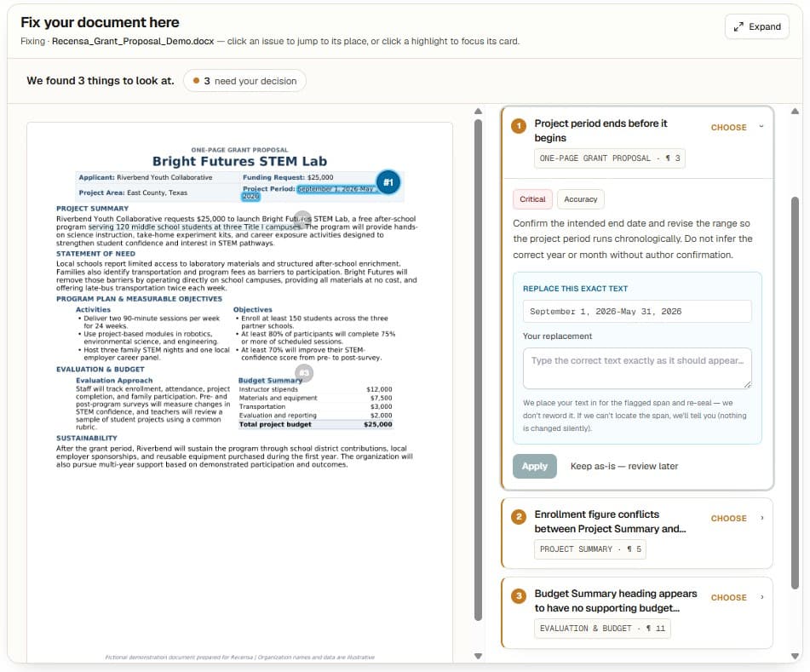Click the document pane scrollbar thumb
This screenshot has height=672, width=810.
(x=479, y=370)
